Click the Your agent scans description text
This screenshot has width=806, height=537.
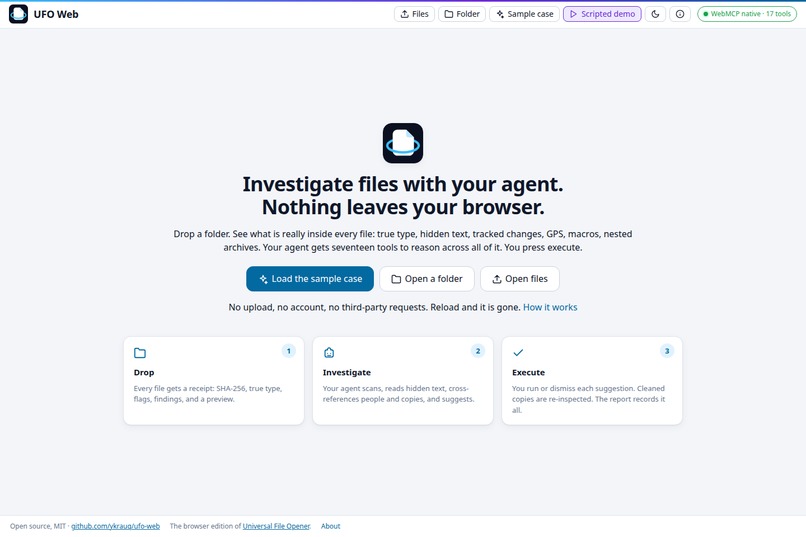(x=398, y=394)
